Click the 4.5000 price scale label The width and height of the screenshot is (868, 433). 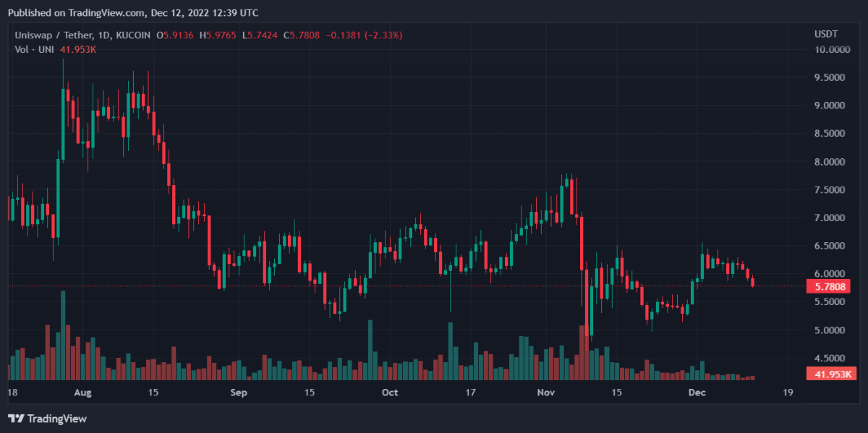[831, 358]
